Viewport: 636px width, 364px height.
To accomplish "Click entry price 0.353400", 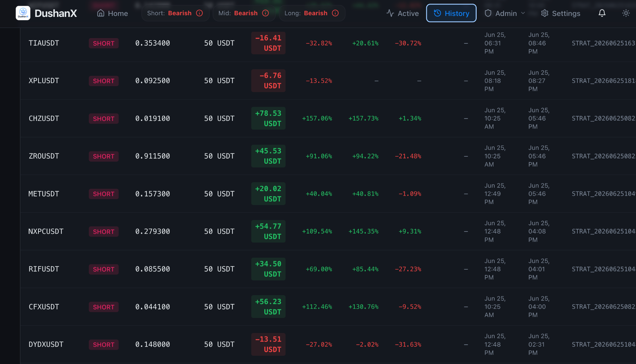I will point(153,43).
